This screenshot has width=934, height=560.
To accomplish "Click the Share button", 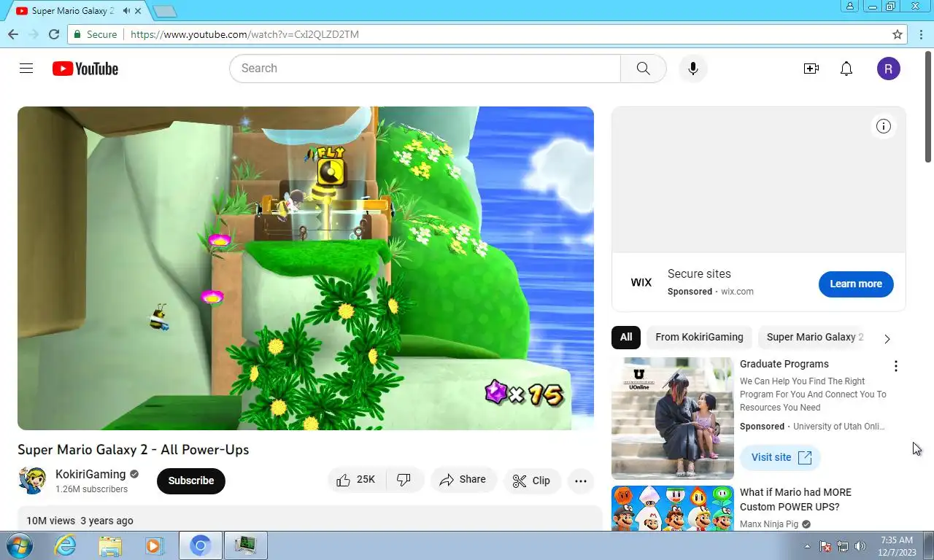I will (x=463, y=480).
